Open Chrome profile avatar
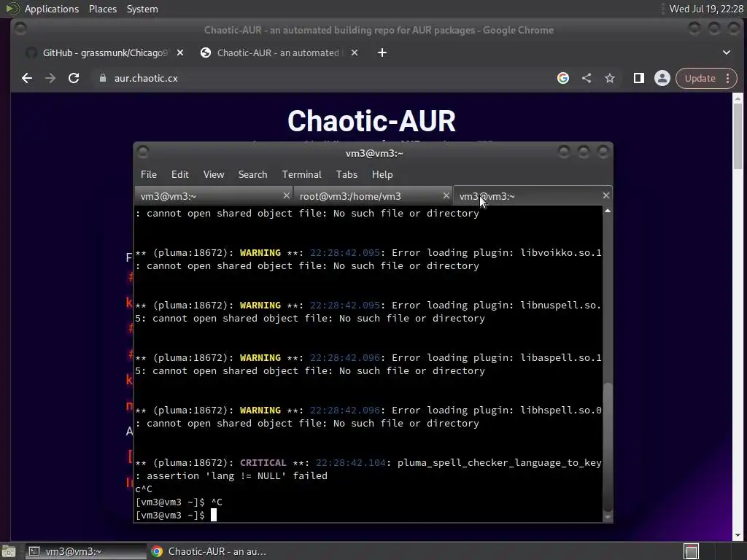The width and height of the screenshot is (747, 560). (x=662, y=78)
